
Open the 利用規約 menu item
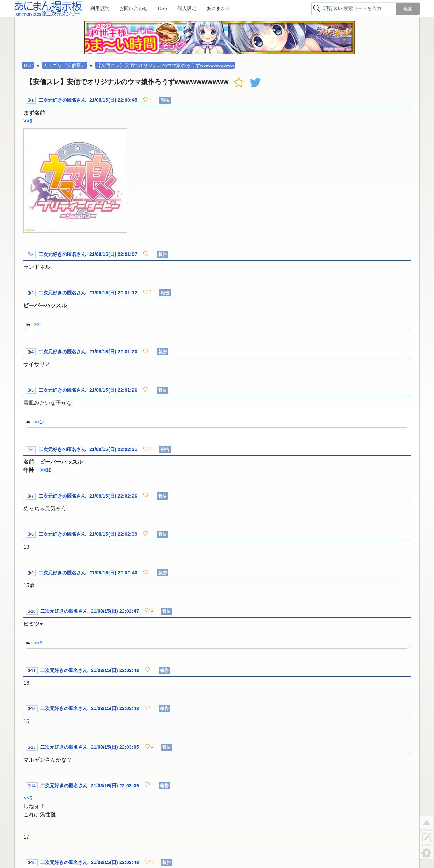click(x=100, y=8)
